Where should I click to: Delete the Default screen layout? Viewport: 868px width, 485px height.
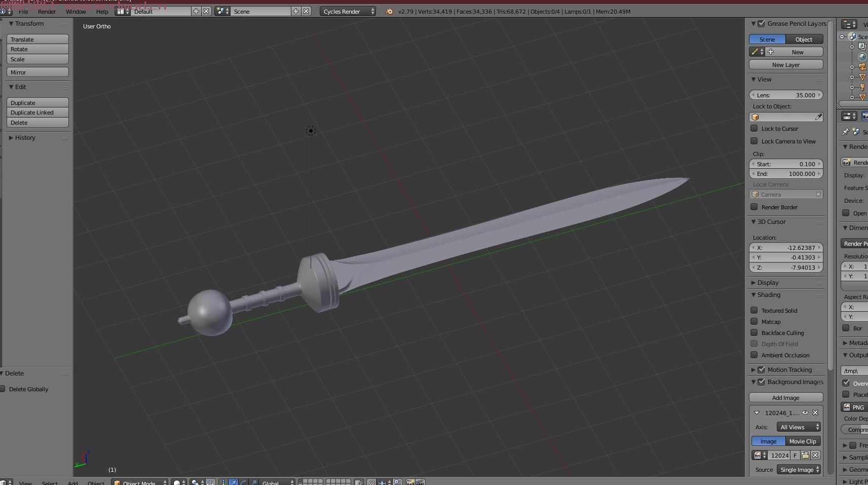point(206,11)
